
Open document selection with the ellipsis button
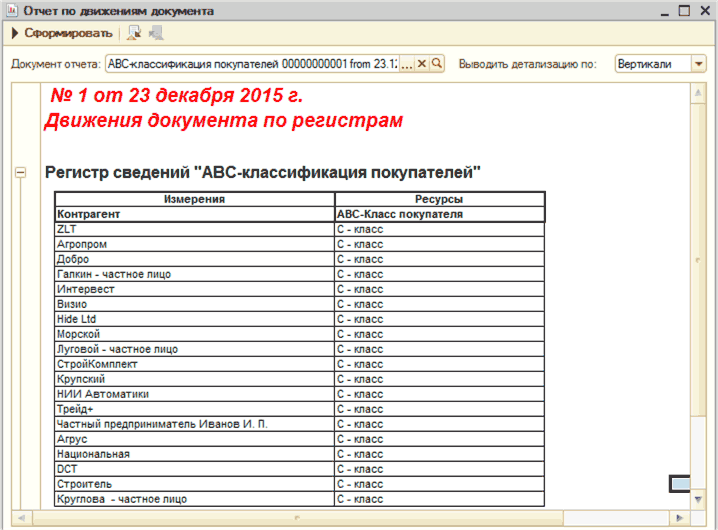coord(406,64)
